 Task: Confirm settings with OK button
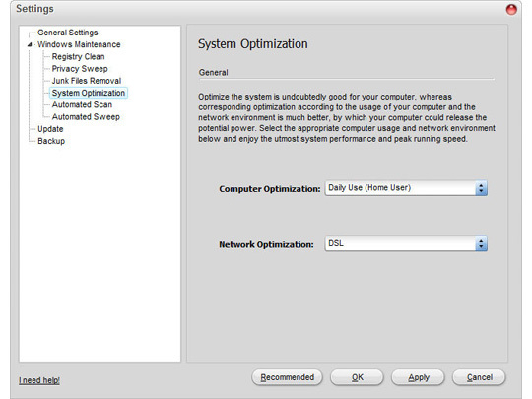pos(357,377)
